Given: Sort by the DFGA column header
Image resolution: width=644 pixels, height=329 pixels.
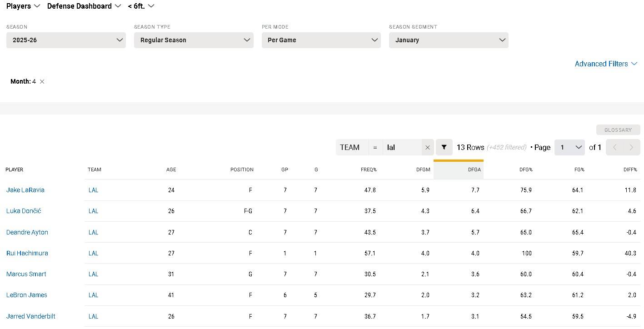Looking at the screenshot, I should coord(473,169).
